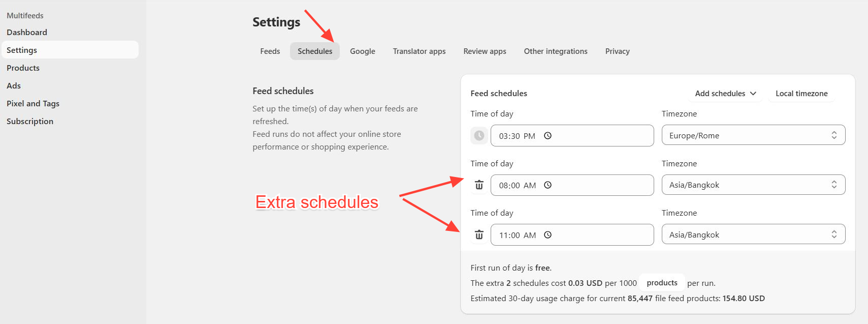Open the last Asia/Bangkok timezone dropdown

753,234
